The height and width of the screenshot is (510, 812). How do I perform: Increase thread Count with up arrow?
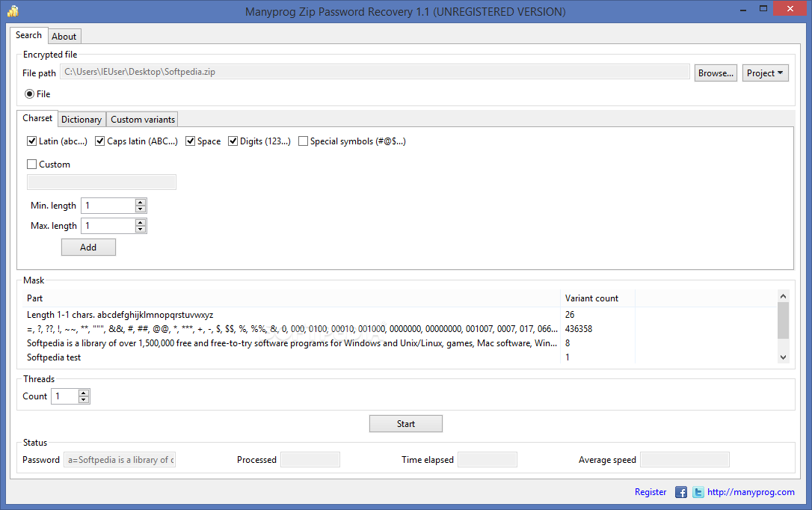[x=84, y=393]
